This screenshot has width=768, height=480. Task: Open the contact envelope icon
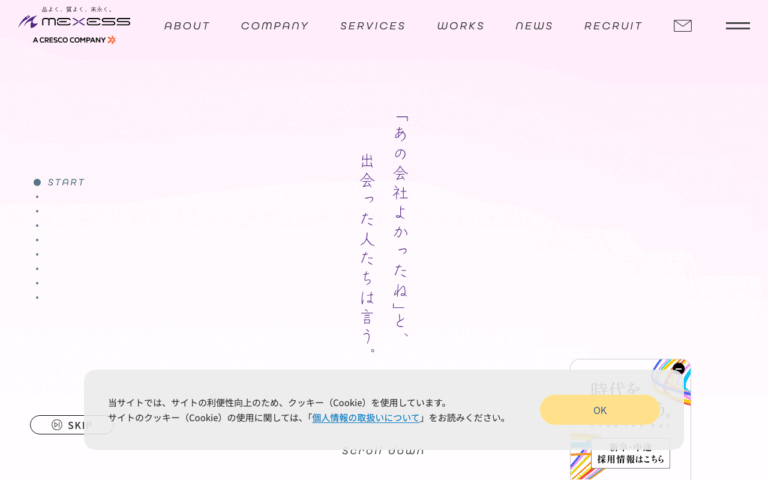tap(683, 26)
